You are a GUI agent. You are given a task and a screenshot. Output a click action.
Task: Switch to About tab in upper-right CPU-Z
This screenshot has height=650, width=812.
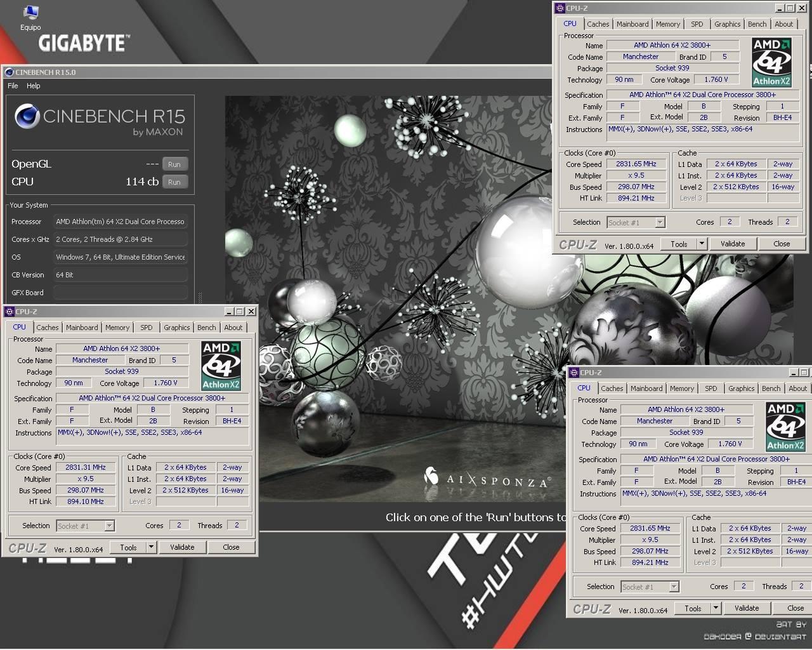783,24
